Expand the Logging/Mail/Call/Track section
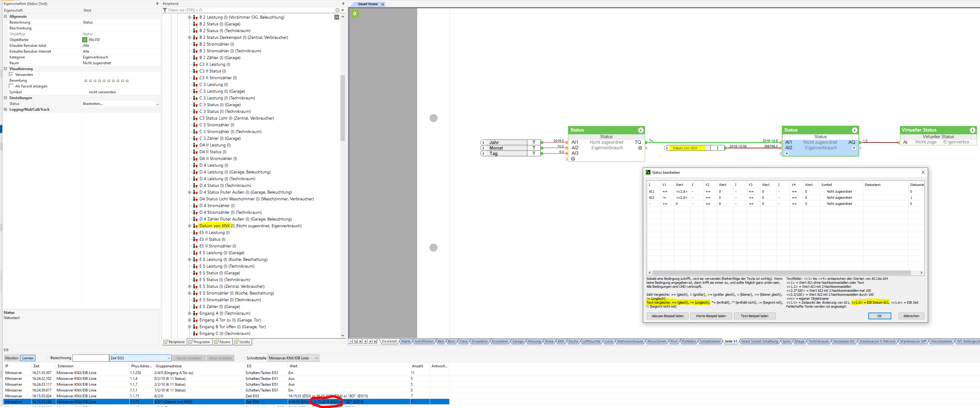This screenshot has width=980, height=408. coord(5,109)
